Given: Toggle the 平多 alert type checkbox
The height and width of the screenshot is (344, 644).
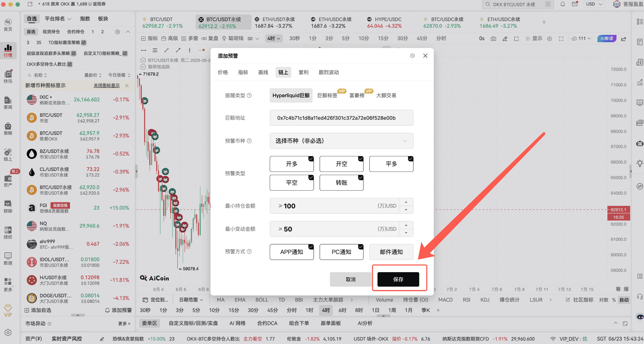Looking at the screenshot, I should [x=391, y=164].
